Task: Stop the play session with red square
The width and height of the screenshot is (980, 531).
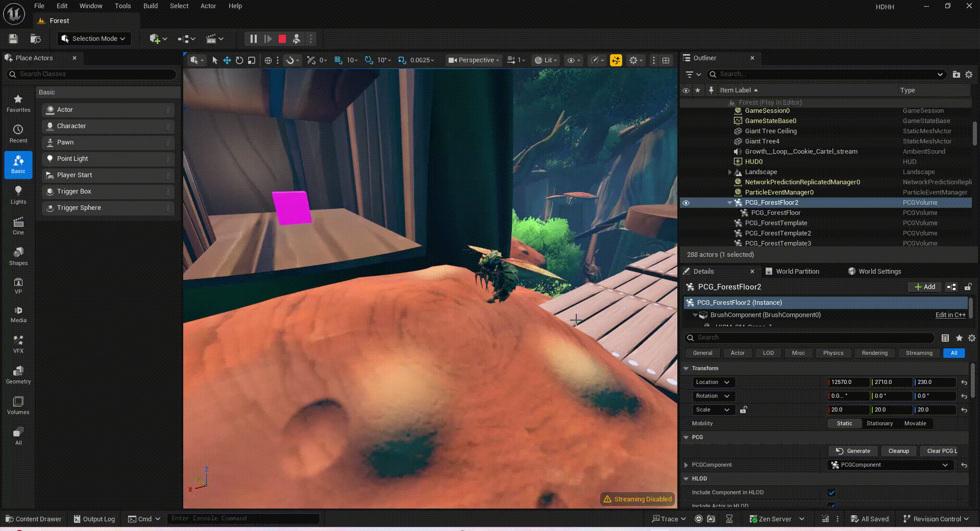Action: (282, 39)
